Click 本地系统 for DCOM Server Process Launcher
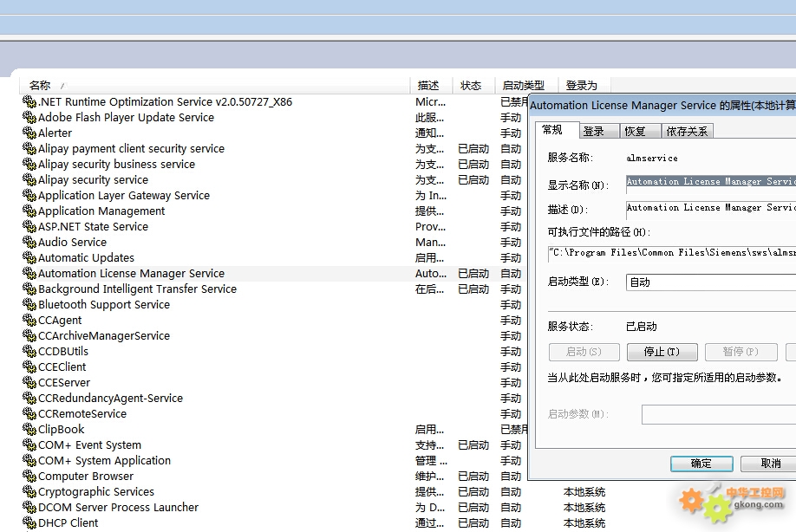Viewport: 796px width, 532px height. tap(584, 507)
